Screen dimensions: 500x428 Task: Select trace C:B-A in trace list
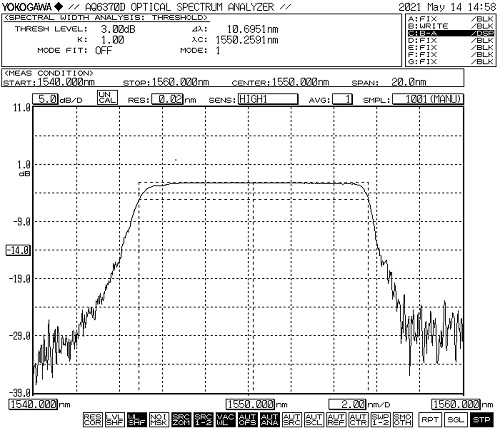coord(450,33)
